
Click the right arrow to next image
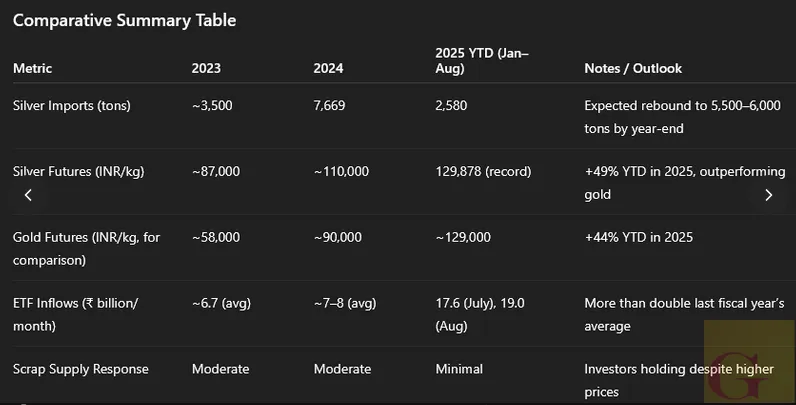[768, 195]
